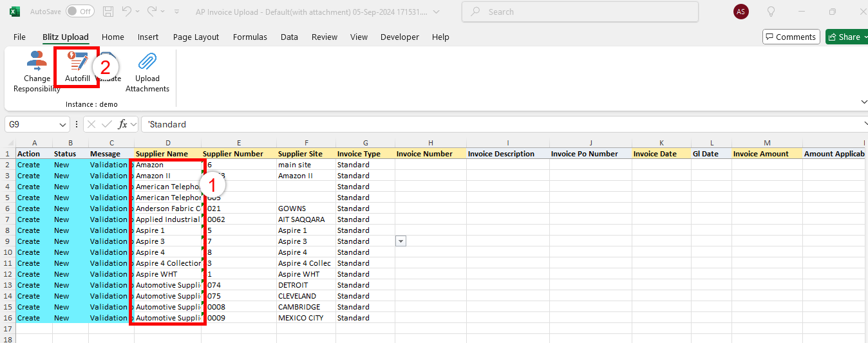Click the DETROIT supplier site cell
This screenshot has width=868, height=343.
(306, 285)
